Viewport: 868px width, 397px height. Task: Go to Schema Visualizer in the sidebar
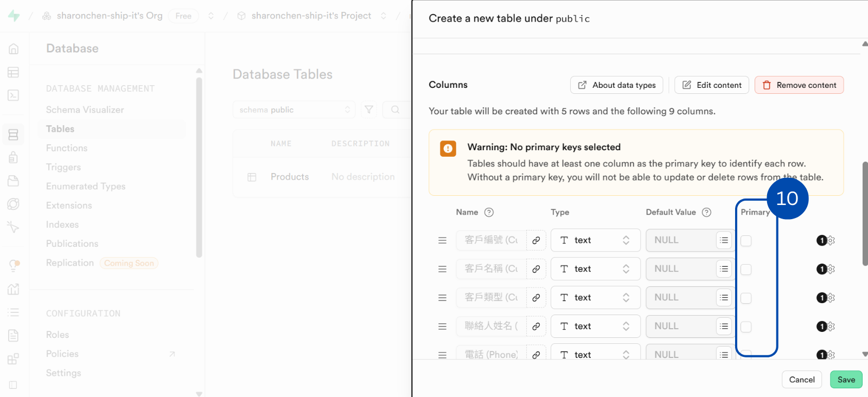[x=85, y=110]
